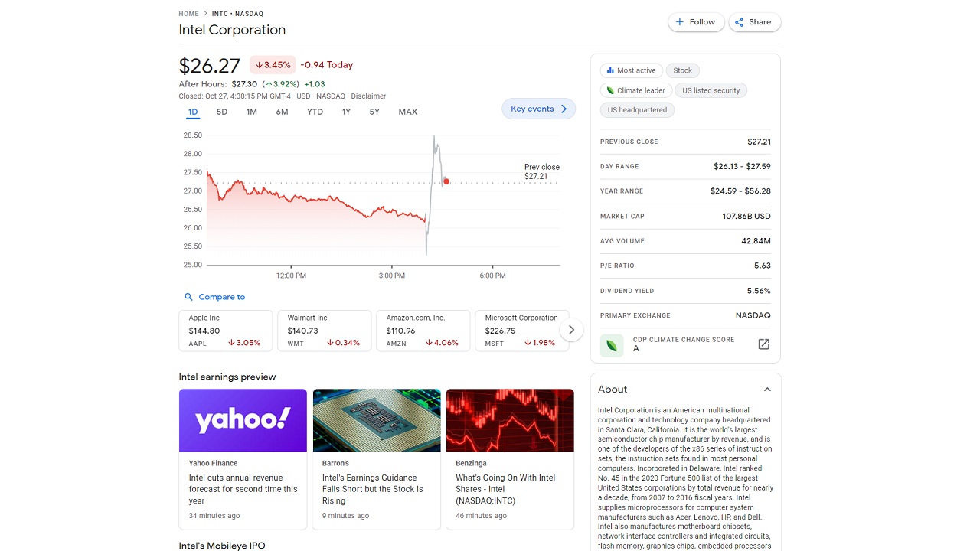This screenshot has width=980, height=551.
Task: Click the plus icon on the Follow button
Action: pos(678,22)
